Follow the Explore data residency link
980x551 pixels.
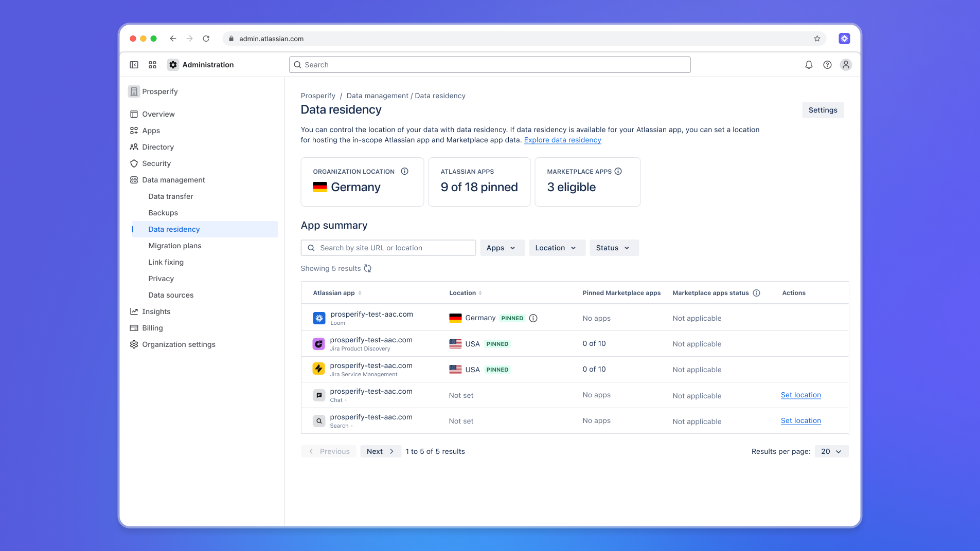pyautogui.click(x=562, y=140)
